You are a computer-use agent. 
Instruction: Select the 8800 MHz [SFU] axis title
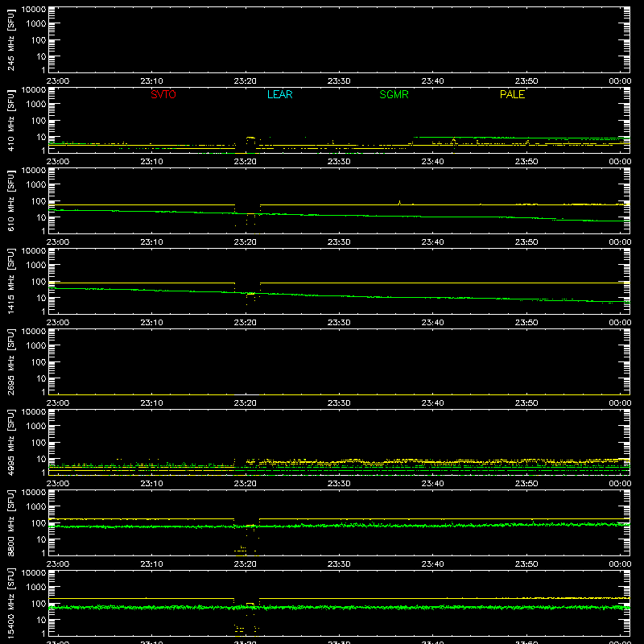(x=11, y=522)
